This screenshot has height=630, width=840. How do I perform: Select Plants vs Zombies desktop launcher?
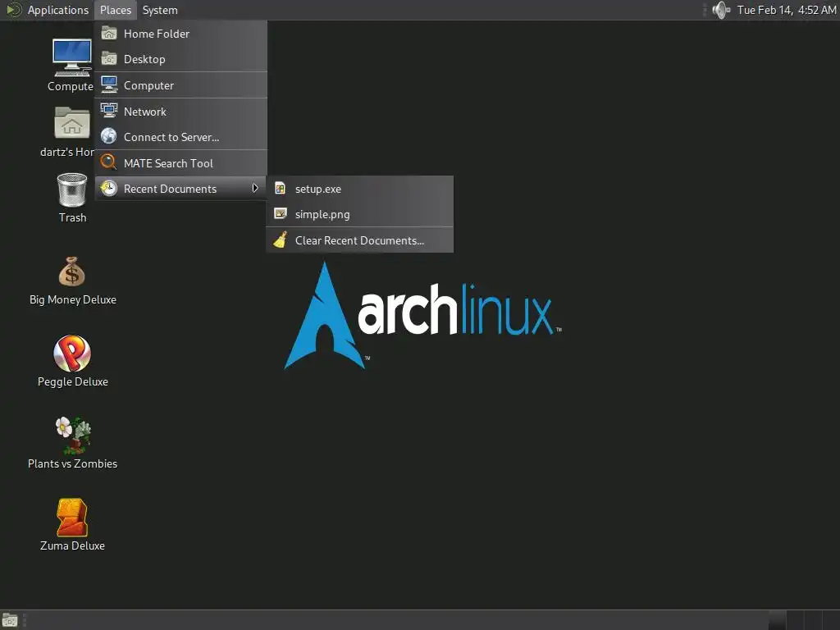click(x=72, y=443)
